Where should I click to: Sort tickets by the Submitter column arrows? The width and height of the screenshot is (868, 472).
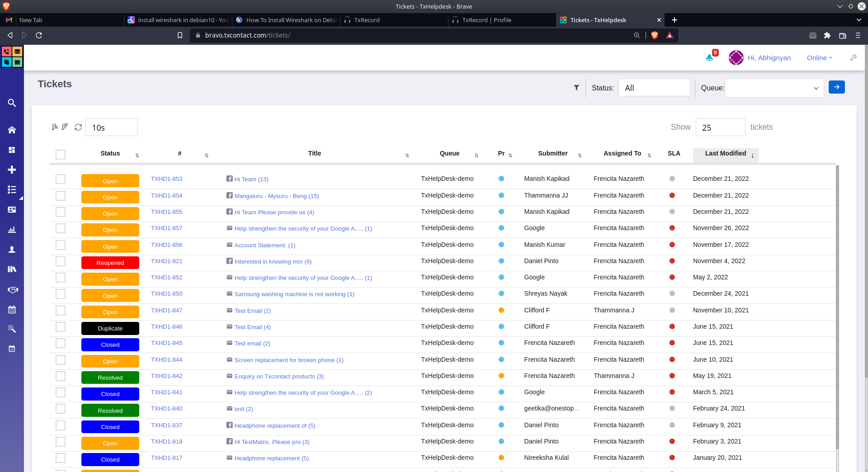tap(580, 156)
